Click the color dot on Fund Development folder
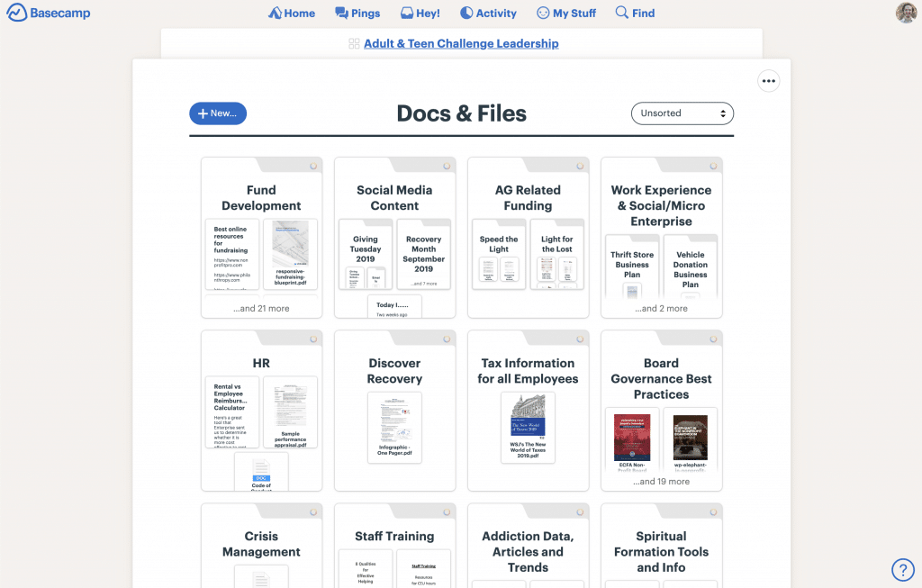Screen dimensions: 922x588 [313, 167]
